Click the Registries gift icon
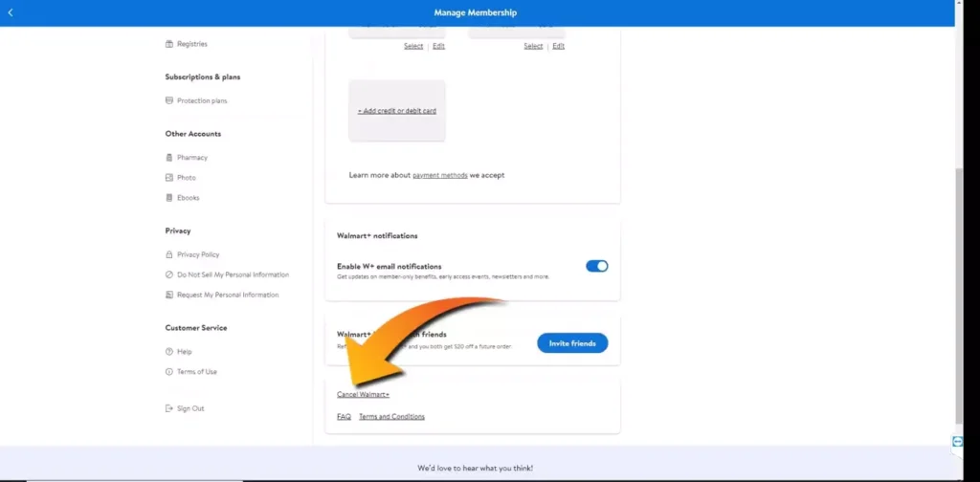Screen dimensions: 980x482 pos(168,44)
